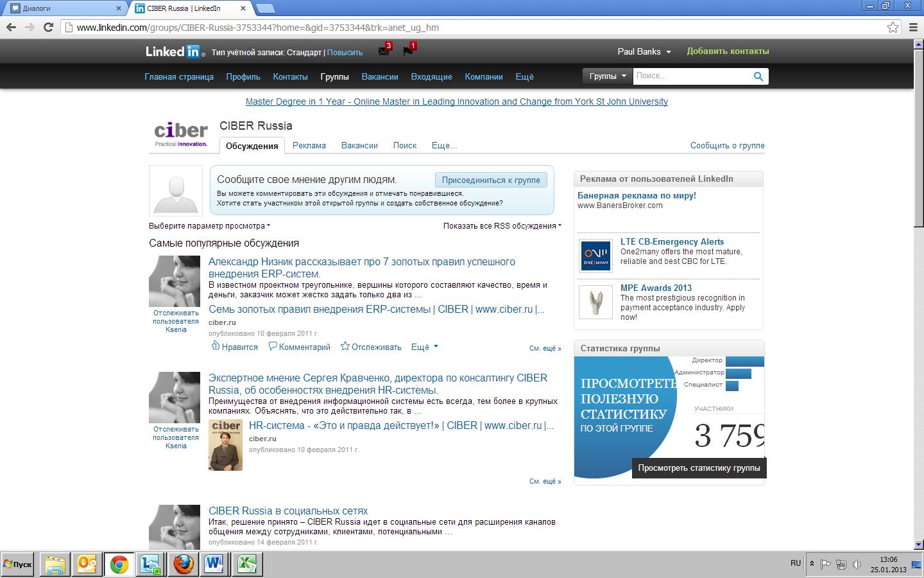Image resolution: width=924 pixels, height=578 pixels.
Task: Close the CIBER Russia browser tab
Action: [243, 8]
